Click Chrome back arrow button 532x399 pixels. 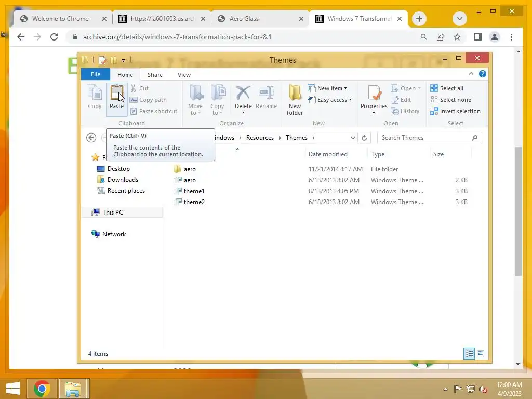click(x=21, y=37)
